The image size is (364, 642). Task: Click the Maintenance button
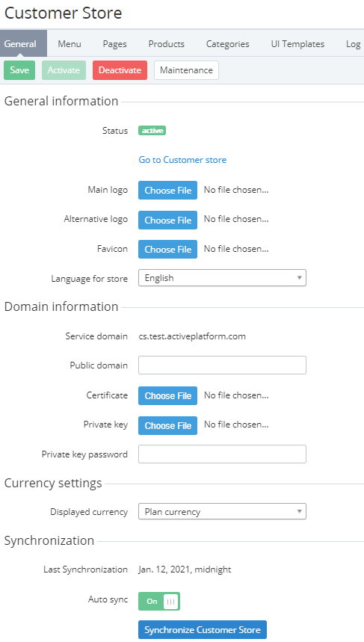point(186,70)
